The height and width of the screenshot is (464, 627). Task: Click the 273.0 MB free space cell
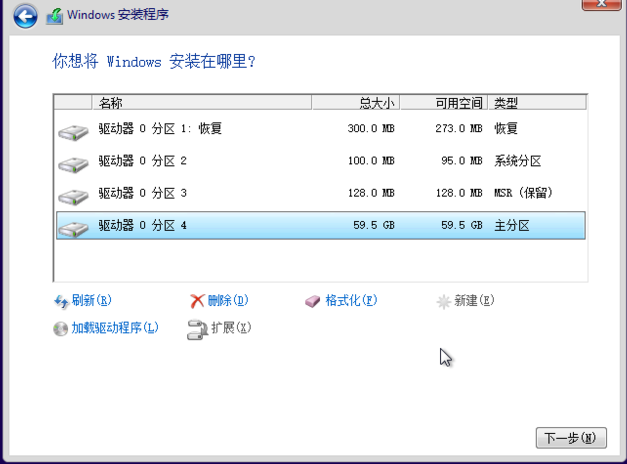tap(459, 128)
